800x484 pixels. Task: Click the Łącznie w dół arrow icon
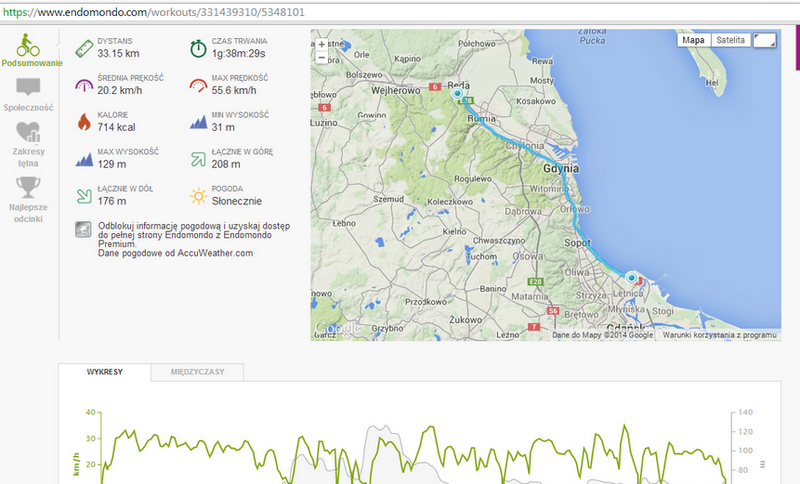84,196
